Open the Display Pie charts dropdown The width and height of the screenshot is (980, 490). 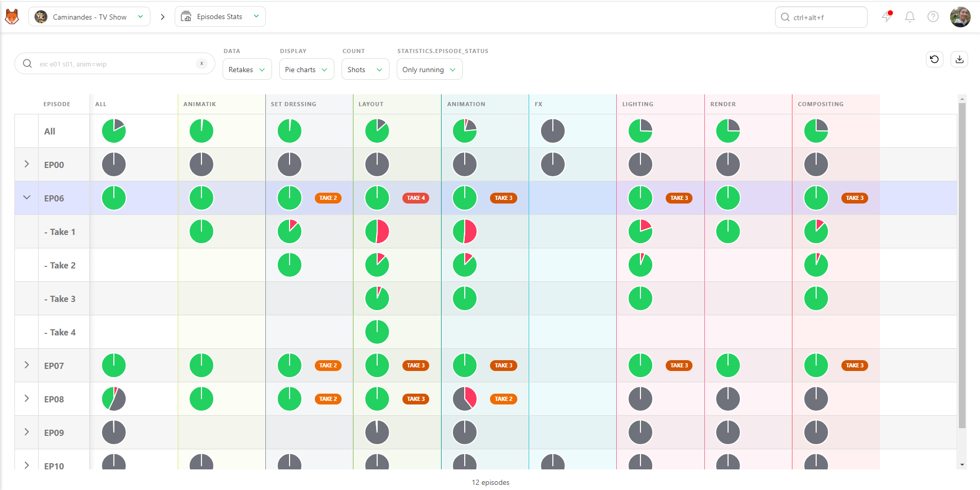307,70
